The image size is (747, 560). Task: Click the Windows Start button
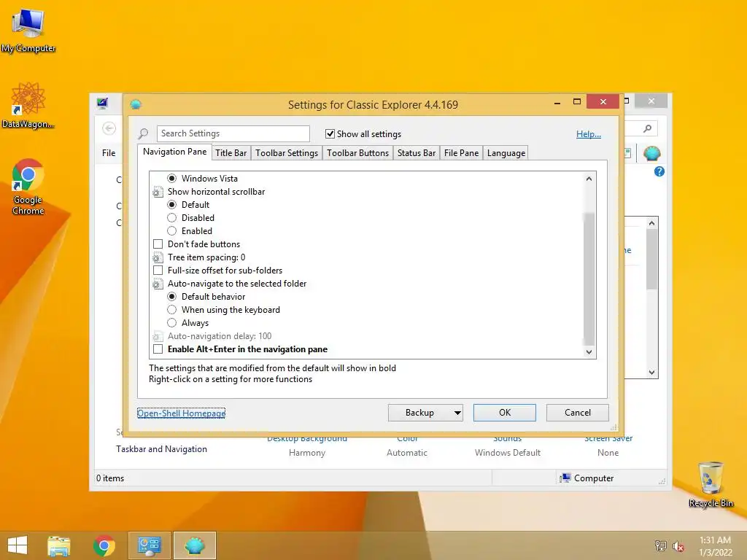pyautogui.click(x=18, y=545)
